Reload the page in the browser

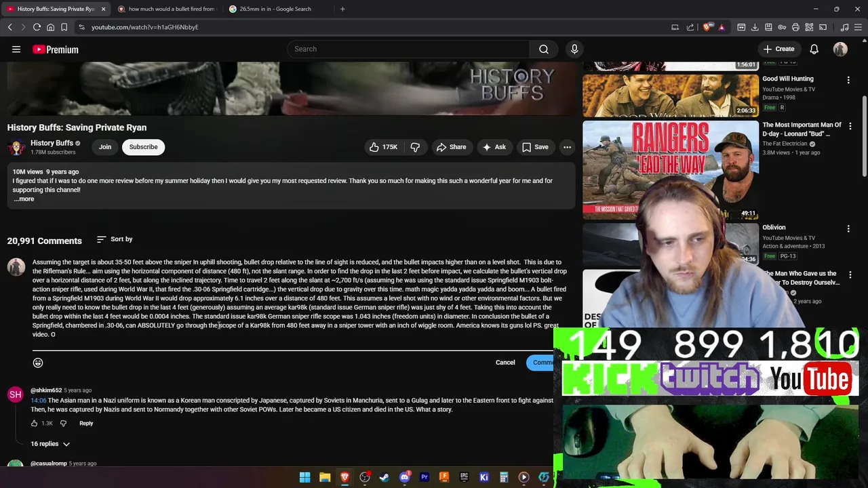[x=37, y=27]
